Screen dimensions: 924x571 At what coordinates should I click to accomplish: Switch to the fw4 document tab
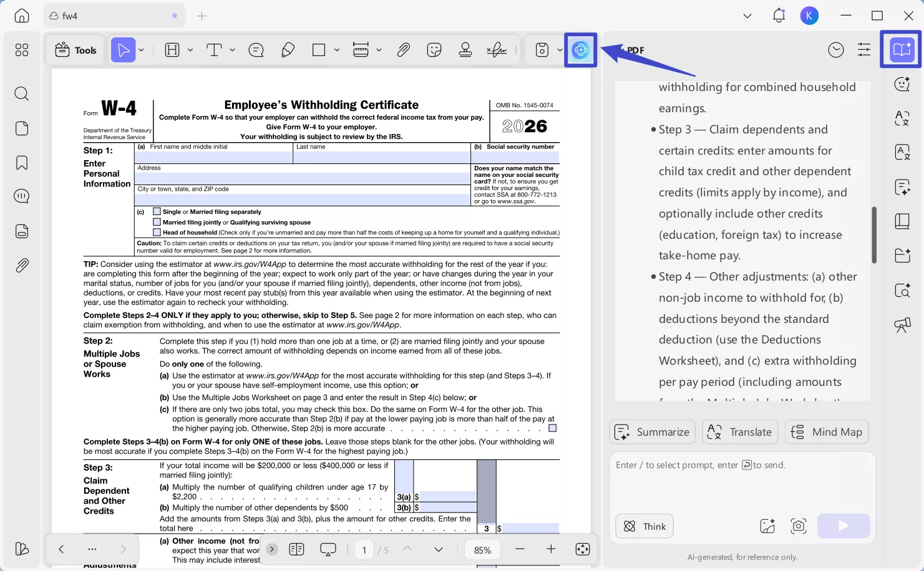pos(70,16)
